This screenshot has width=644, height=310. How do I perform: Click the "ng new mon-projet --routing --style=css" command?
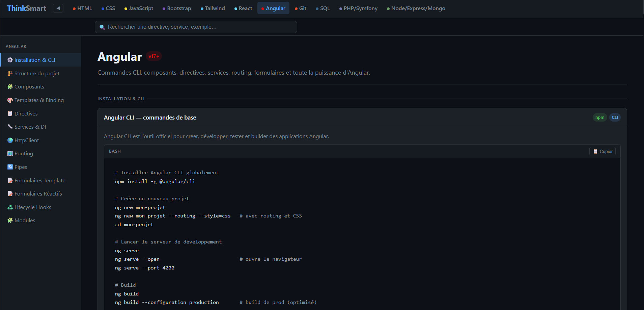[x=173, y=216]
